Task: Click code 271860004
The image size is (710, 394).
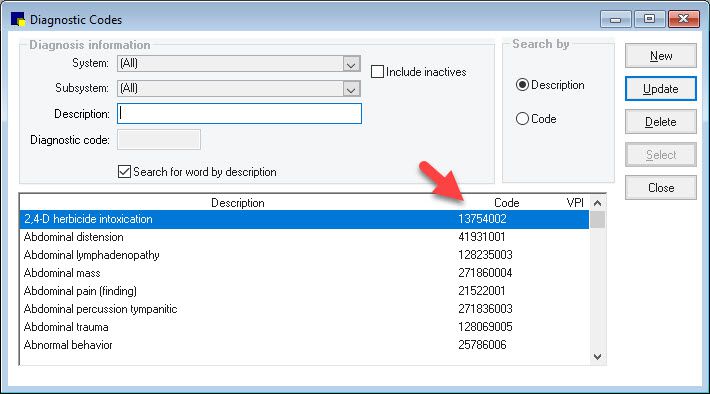Action: tap(485, 273)
